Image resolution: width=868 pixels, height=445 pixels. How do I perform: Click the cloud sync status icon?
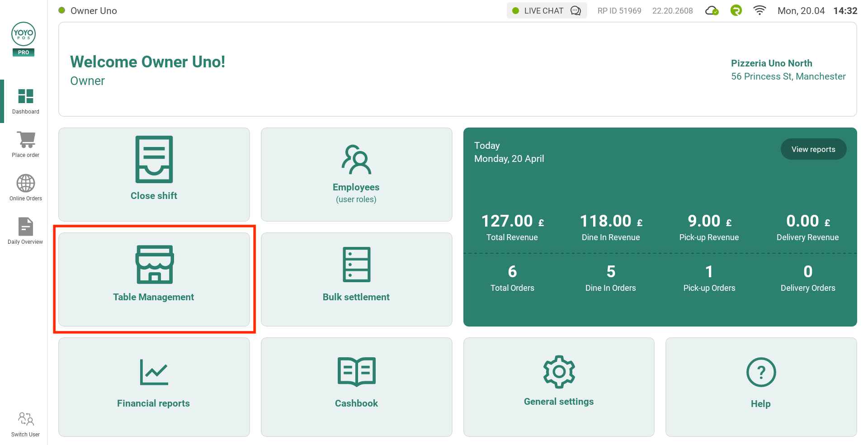pyautogui.click(x=712, y=10)
